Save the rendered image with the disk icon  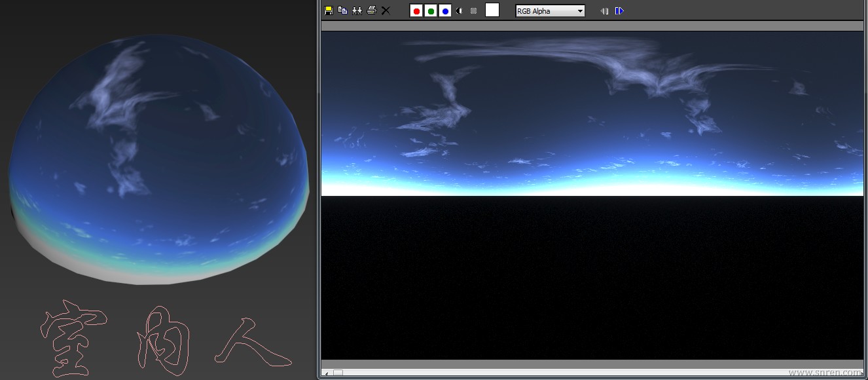(329, 10)
